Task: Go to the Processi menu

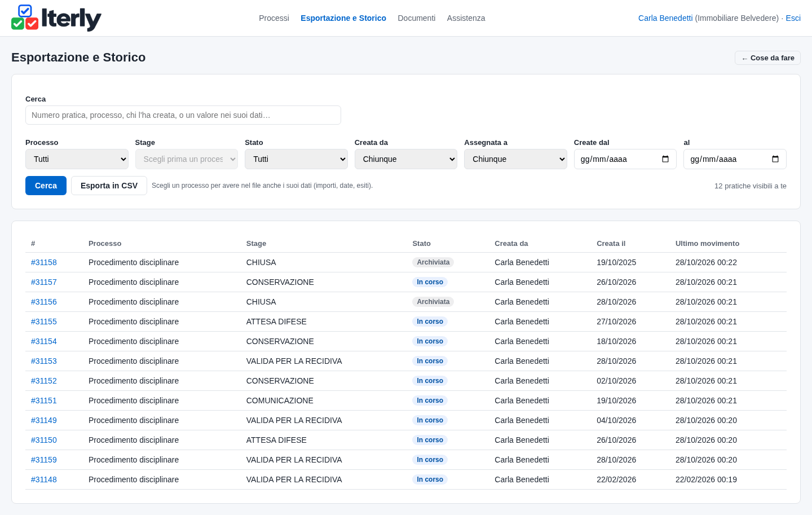Action: pos(274,18)
